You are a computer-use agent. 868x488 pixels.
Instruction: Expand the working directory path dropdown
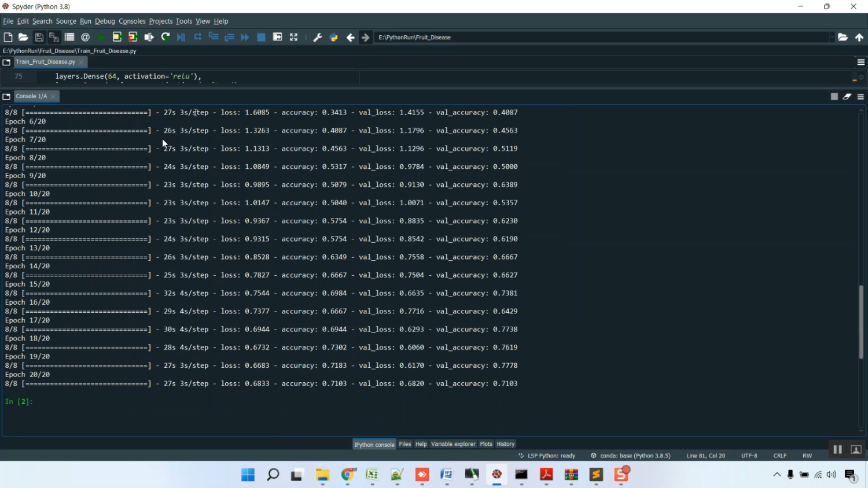[832, 38]
